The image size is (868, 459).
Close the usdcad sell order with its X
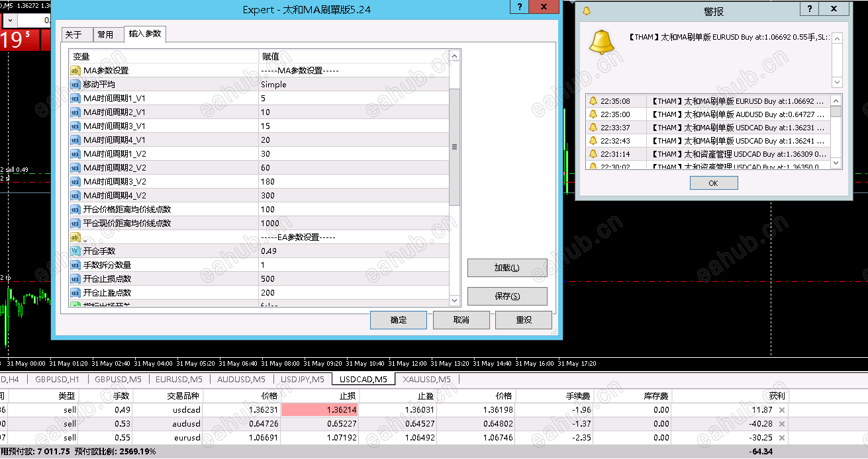pos(782,410)
